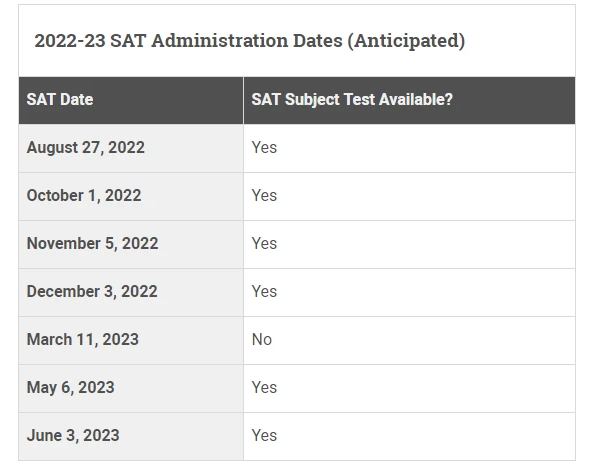
Task: Pick the December 3, 2022 date cell
Action: click(x=92, y=292)
